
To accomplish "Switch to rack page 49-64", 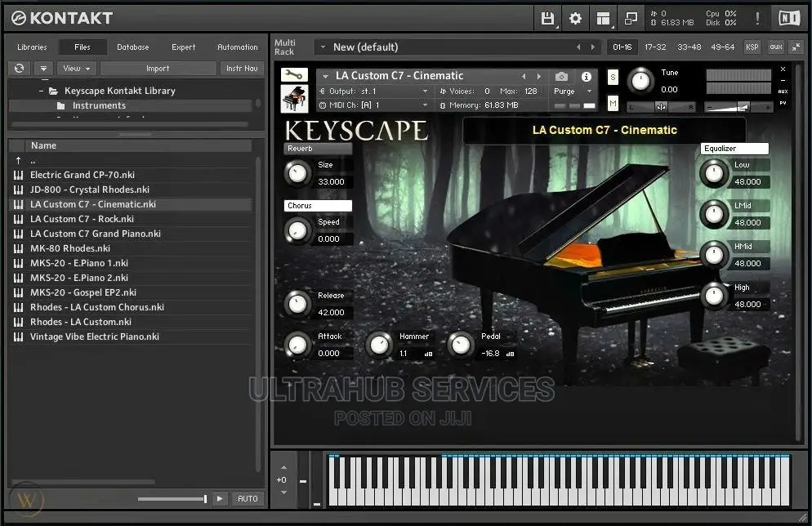I will pos(722,47).
